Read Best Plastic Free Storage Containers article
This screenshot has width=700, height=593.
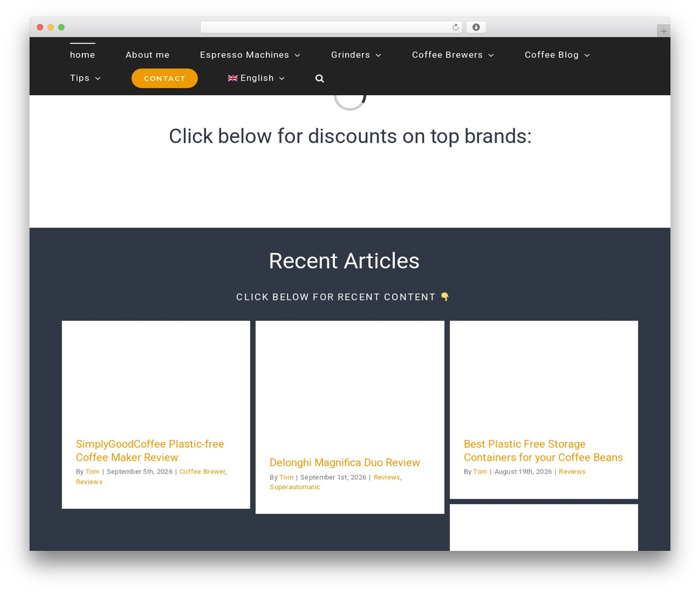(x=543, y=451)
